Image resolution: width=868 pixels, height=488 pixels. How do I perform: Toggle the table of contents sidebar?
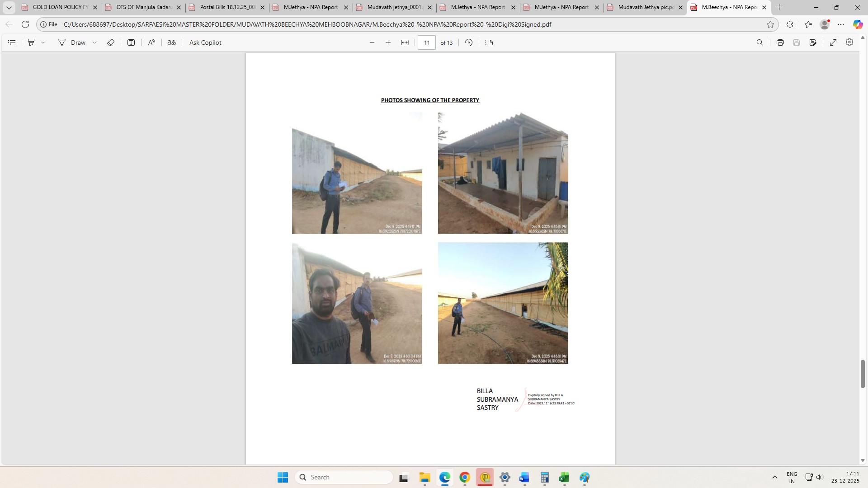12,42
